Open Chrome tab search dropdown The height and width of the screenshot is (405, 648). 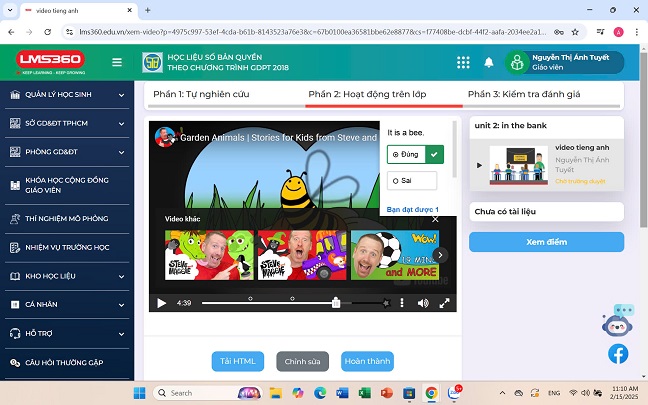click(10, 10)
